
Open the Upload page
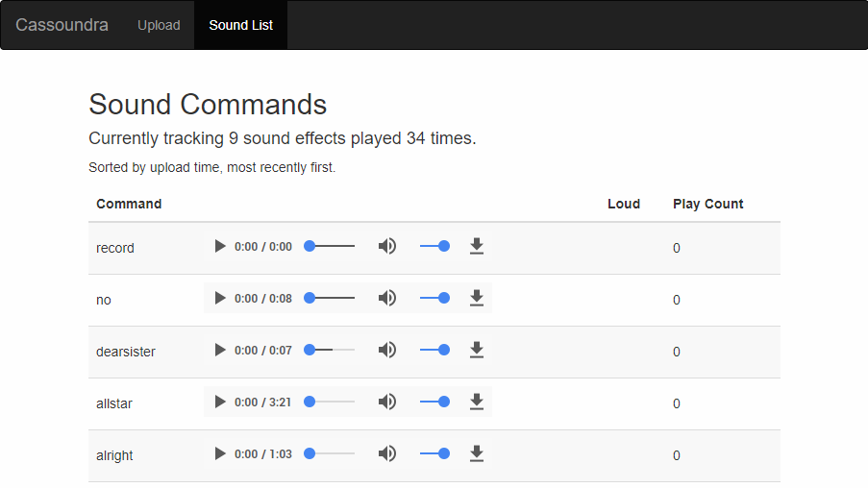coord(159,25)
